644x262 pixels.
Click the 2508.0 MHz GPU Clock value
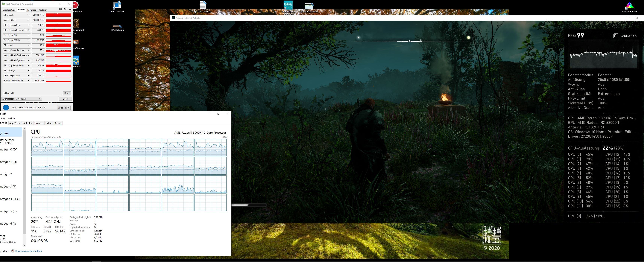tap(38, 15)
